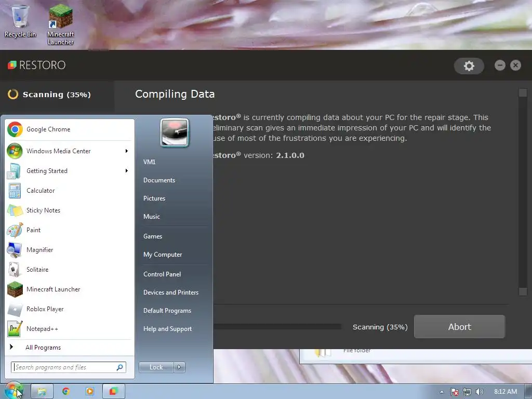
Task: Open Games from Start menu
Action: coord(153,236)
